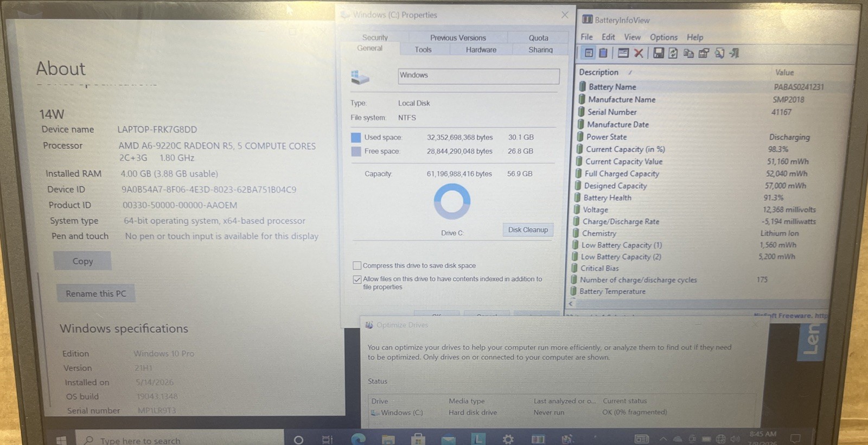
Task: Open Cortana circle icon on taskbar
Action: pos(298,440)
